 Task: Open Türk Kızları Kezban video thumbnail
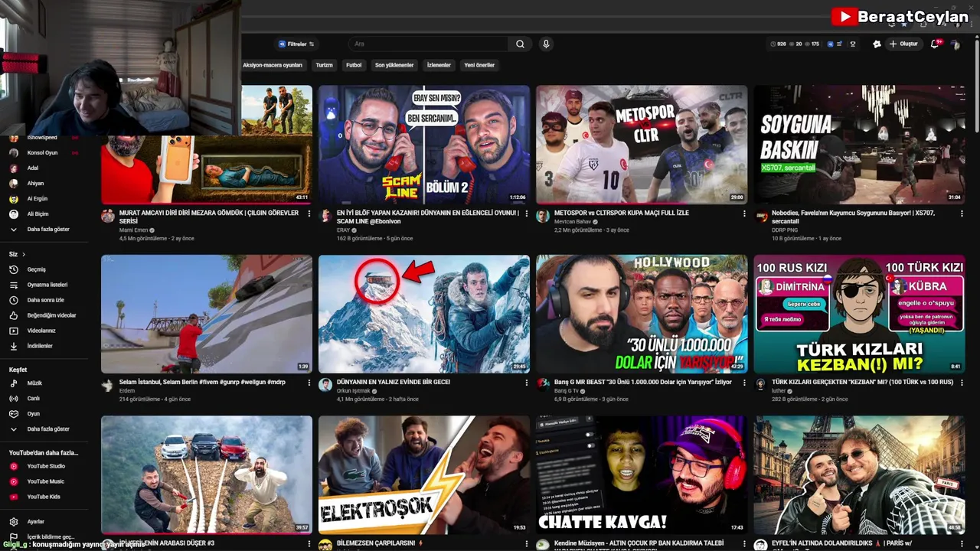point(859,314)
